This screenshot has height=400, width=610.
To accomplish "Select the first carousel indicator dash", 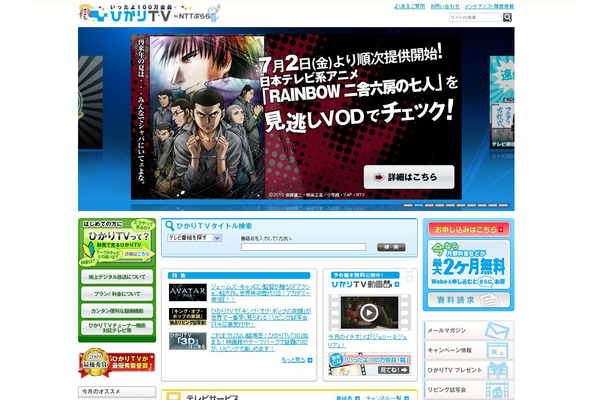I will (408, 205).
